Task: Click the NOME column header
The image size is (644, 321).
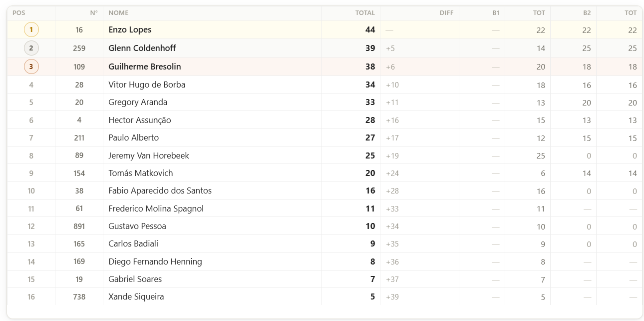Action: (118, 13)
